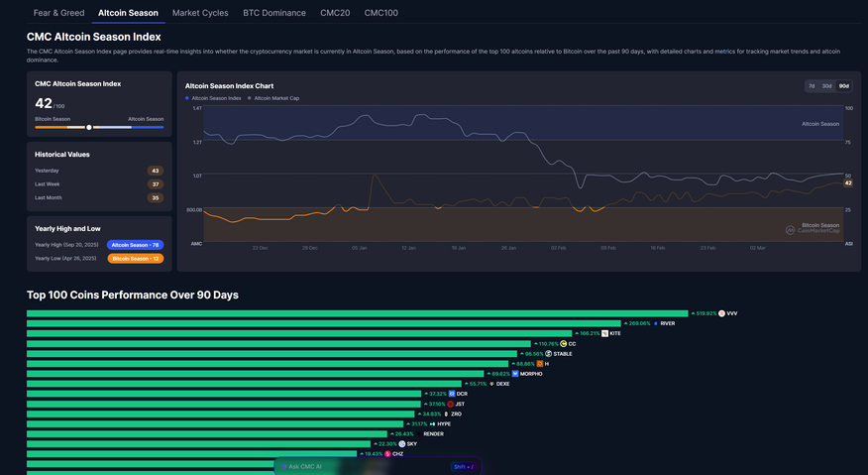Click the HYPE coin name
868x475 pixels.
[444, 424]
